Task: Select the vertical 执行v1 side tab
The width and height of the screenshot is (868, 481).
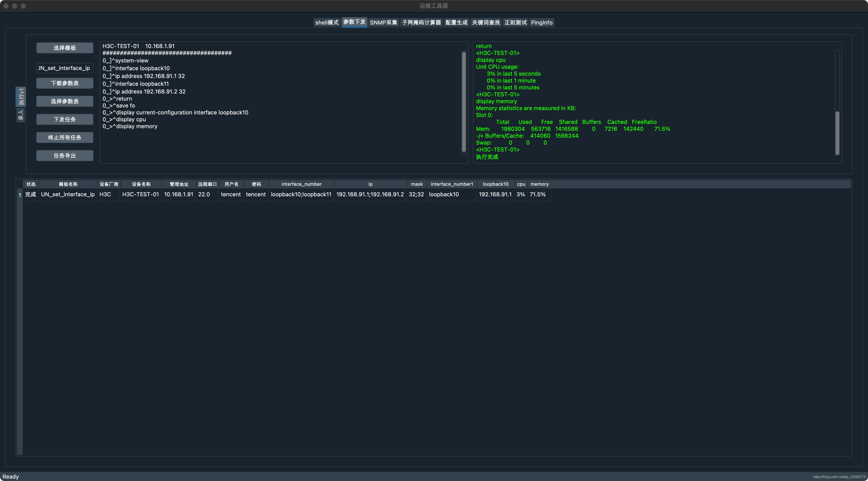Action: (x=21, y=97)
